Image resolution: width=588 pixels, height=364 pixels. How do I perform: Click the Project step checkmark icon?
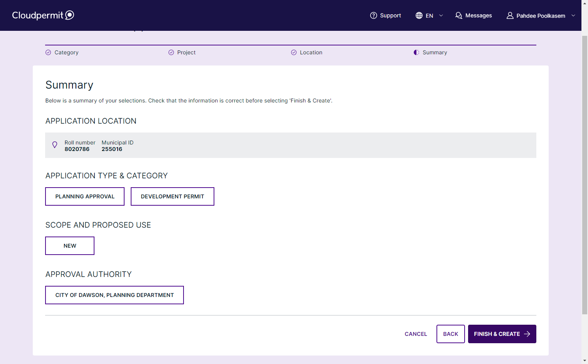point(171,52)
